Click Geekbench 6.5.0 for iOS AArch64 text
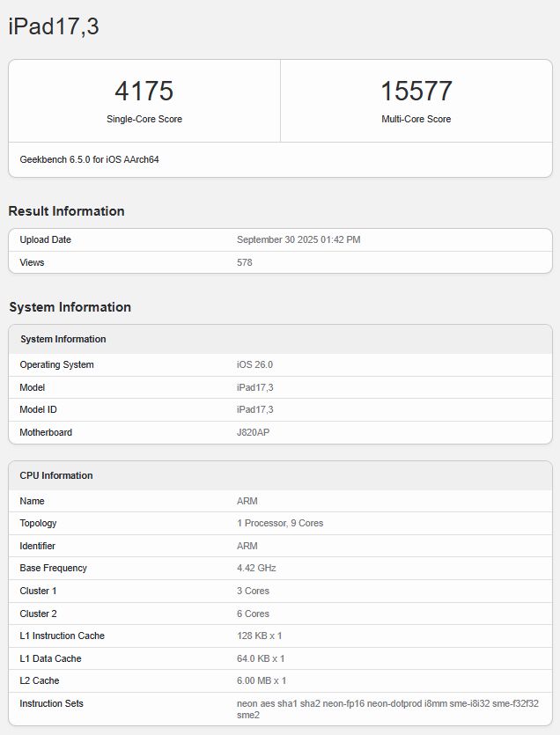This screenshot has height=735, width=560. tap(89, 159)
